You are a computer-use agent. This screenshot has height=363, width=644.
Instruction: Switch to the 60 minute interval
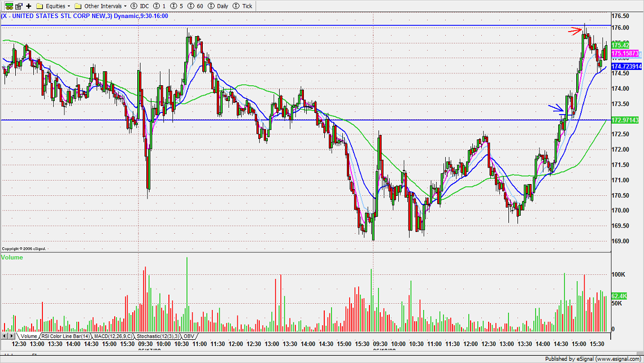tap(195, 6)
